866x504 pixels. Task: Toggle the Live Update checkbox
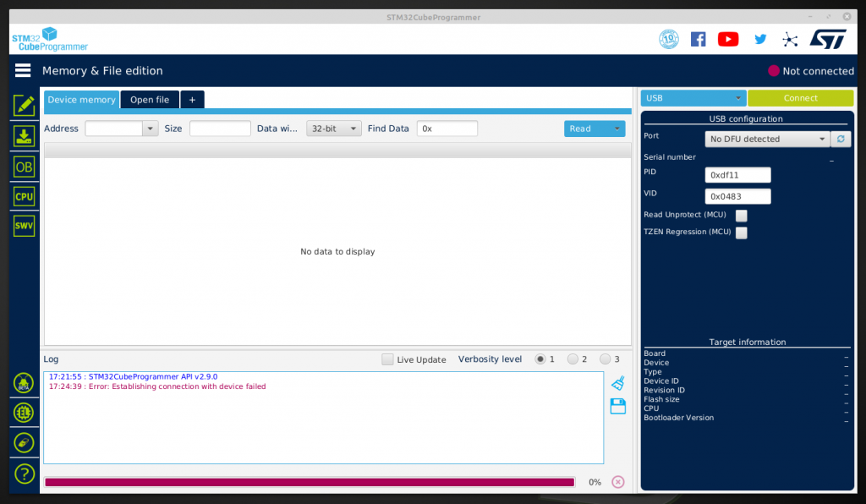click(387, 359)
